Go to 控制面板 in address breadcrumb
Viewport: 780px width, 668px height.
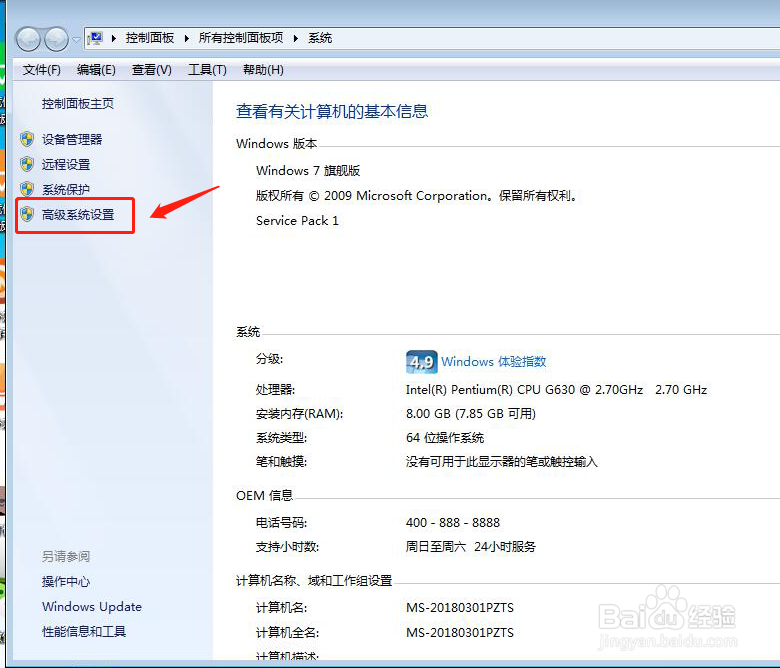tap(150, 38)
